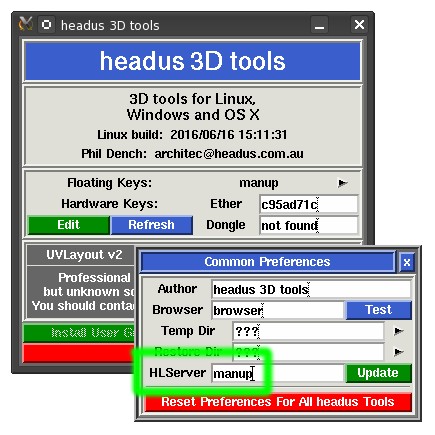The height and width of the screenshot is (435, 435).
Task: Click the Linux build date text
Action: pyautogui.click(x=229, y=135)
